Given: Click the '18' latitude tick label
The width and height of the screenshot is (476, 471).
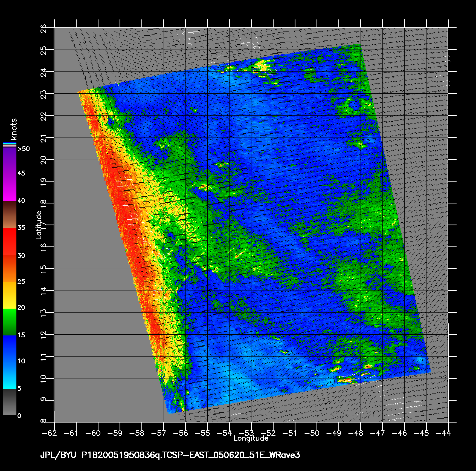Looking at the screenshot, I should pyautogui.click(x=43, y=204).
